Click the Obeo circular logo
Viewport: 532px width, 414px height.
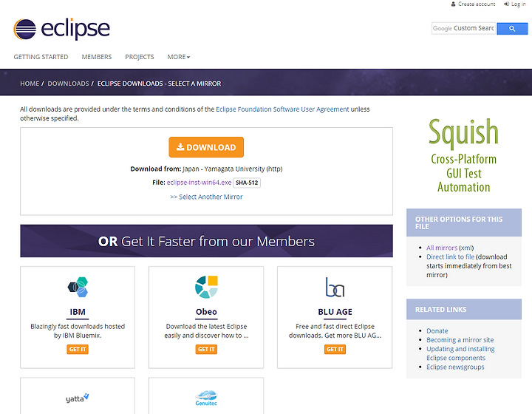coord(206,287)
